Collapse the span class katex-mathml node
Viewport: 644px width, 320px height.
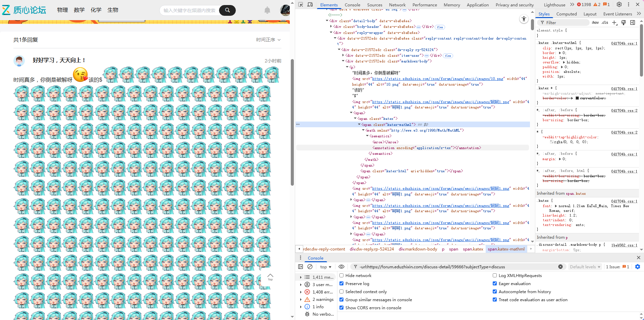point(359,125)
